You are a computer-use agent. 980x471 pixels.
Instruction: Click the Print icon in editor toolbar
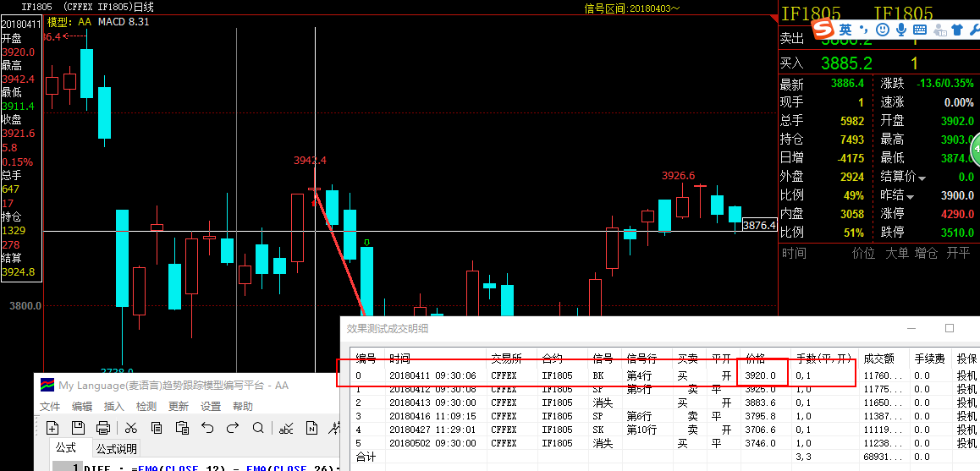pos(104,428)
